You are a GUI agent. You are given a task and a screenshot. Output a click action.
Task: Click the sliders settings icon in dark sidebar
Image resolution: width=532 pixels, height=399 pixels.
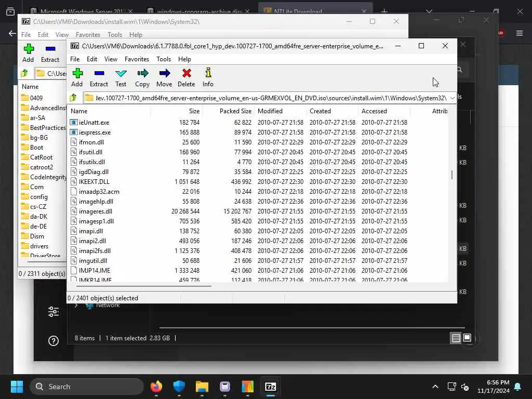[x=54, y=312]
